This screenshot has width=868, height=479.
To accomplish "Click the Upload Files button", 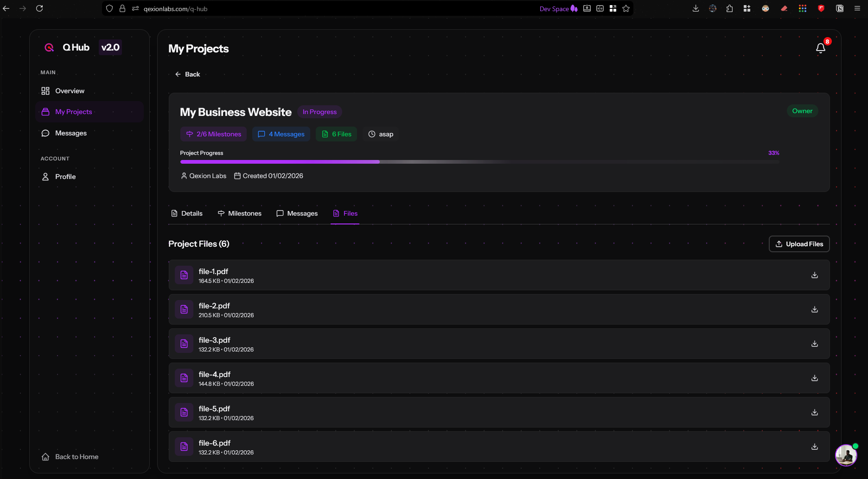I will [799, 243].
